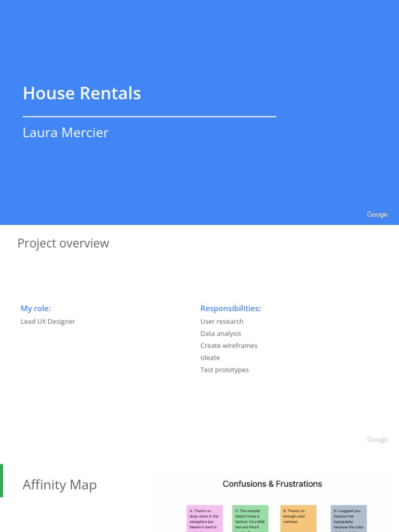
Task: Select the "Create wireframes" list item
Action: 229,345
